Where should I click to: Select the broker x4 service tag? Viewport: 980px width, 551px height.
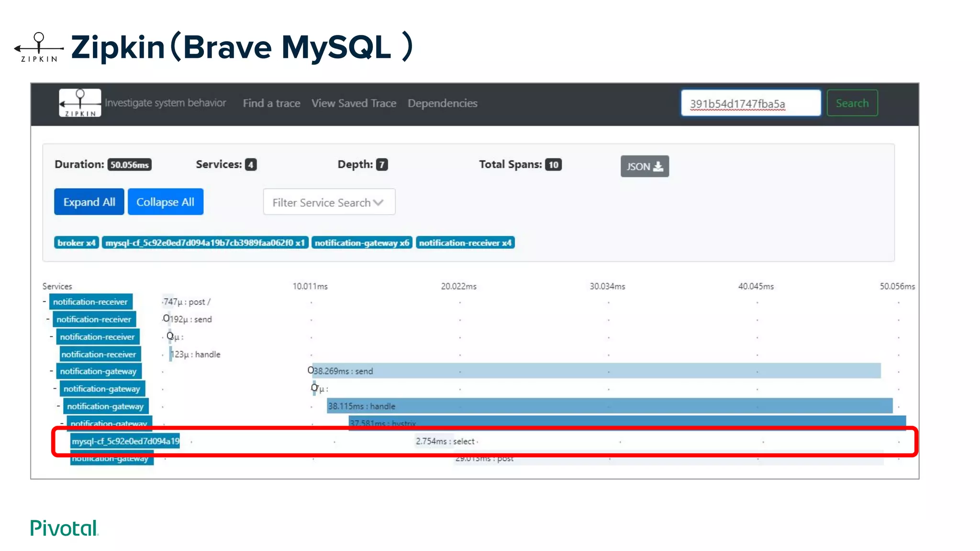77,243
